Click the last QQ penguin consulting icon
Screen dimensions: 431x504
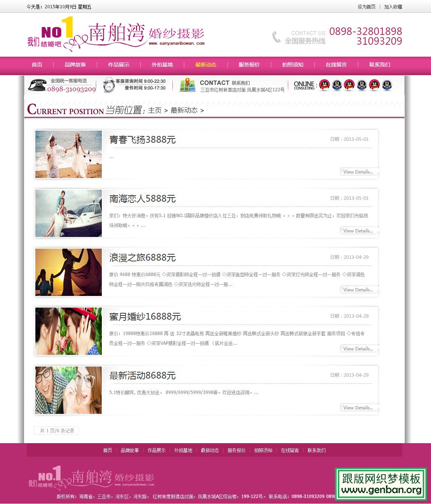coord(387,85)
